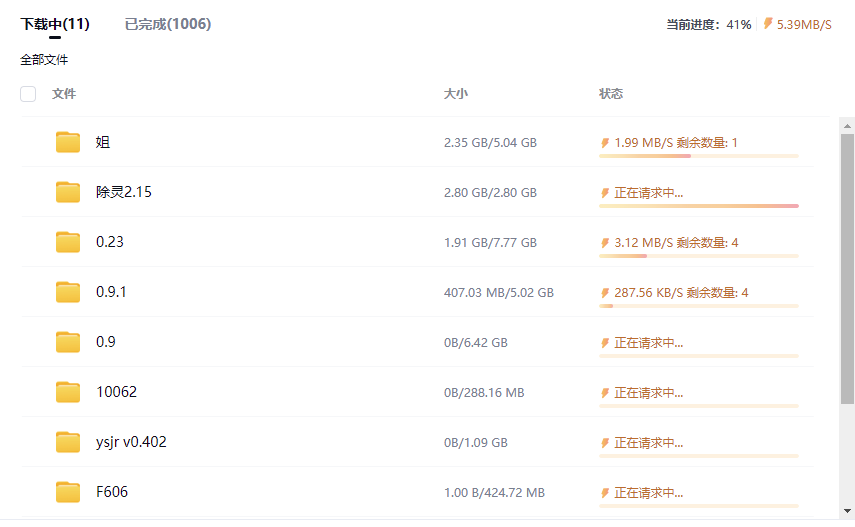This screenshot has height=527, width=855.
Task: Click the 状态 column header
Action: (610, 94)
